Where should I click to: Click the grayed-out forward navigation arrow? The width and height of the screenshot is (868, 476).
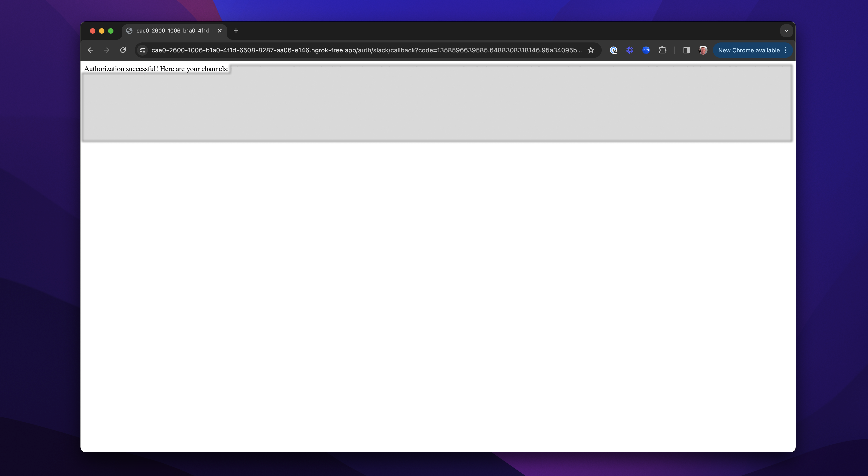coord(106,50)
